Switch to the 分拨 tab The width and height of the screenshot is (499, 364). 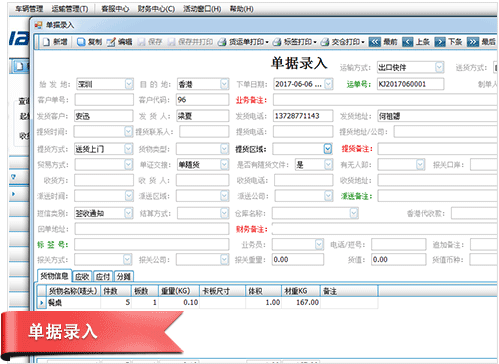(x=124, y=276)
